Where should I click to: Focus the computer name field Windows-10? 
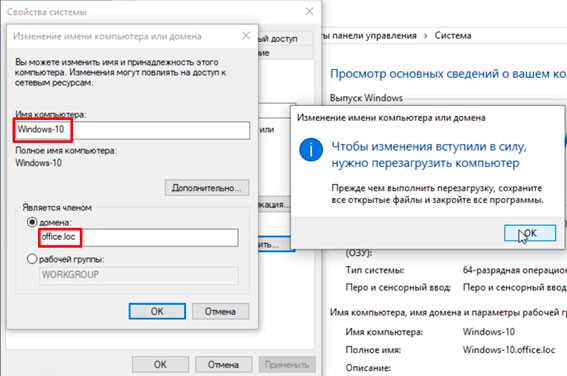click(x=132, y=130)
